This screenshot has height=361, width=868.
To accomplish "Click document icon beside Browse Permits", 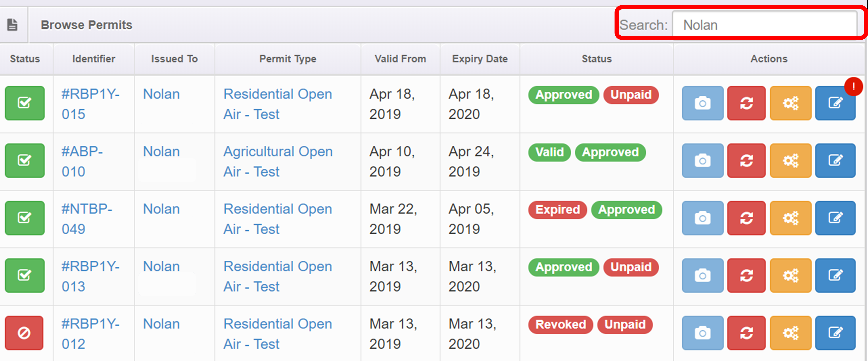I will point(12,25).
